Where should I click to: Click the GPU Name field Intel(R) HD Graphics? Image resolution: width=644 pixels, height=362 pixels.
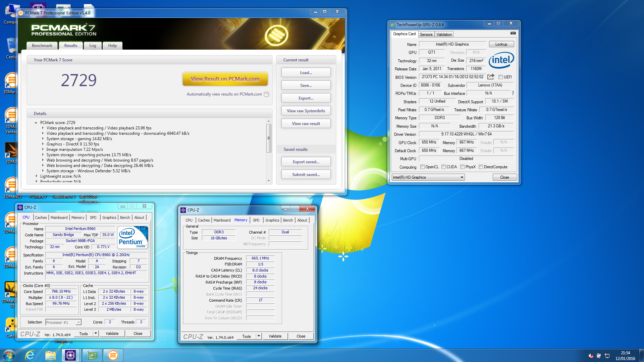pos(452,44)
